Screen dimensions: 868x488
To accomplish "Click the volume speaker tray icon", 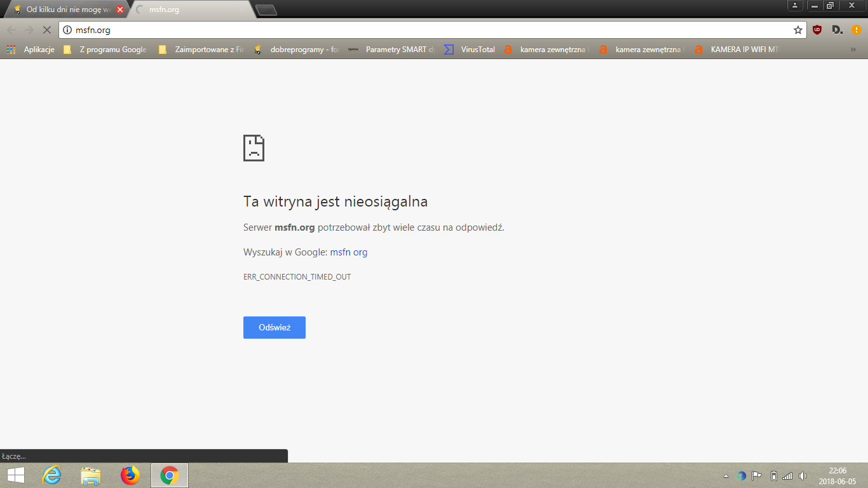I will [x=803, y=476].
